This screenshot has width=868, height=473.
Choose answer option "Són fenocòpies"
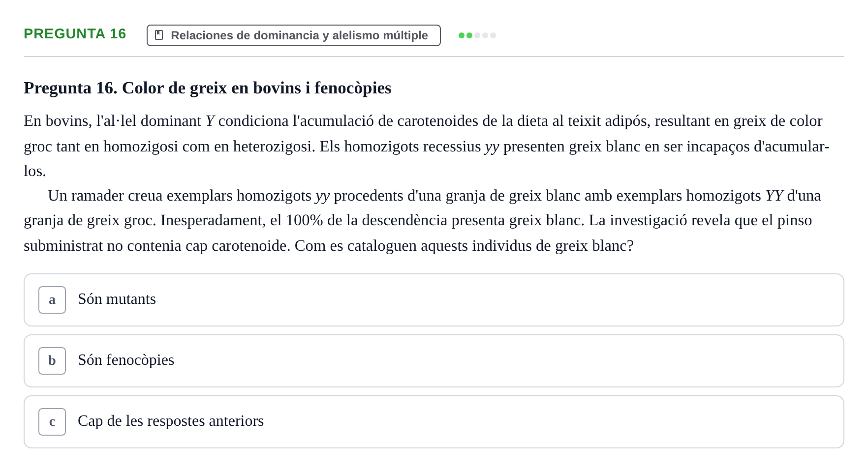[434, 361]
